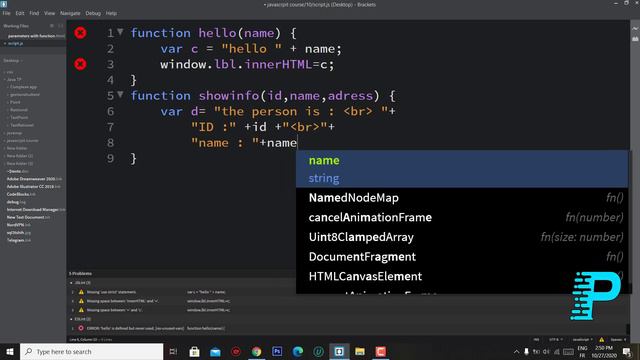Choose NamedNodeMap from code hints
The image size is (640, 360).
(x=462, y=198)
